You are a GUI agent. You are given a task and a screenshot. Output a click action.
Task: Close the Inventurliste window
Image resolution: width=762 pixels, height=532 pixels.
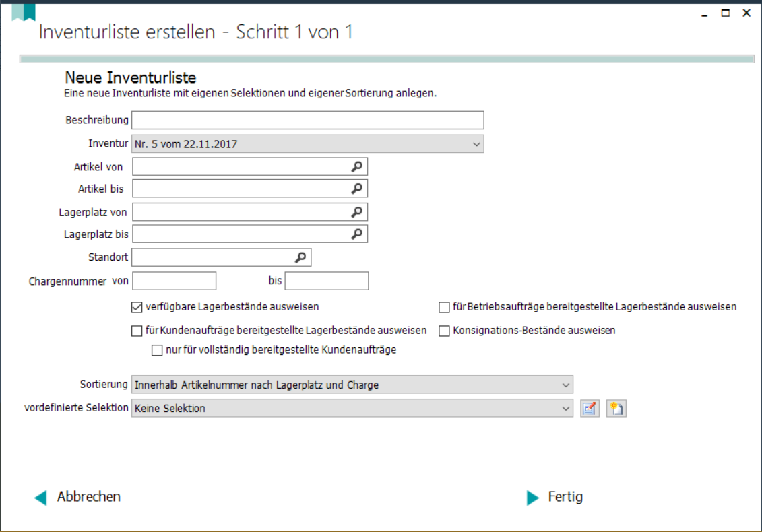pos(747,13)
